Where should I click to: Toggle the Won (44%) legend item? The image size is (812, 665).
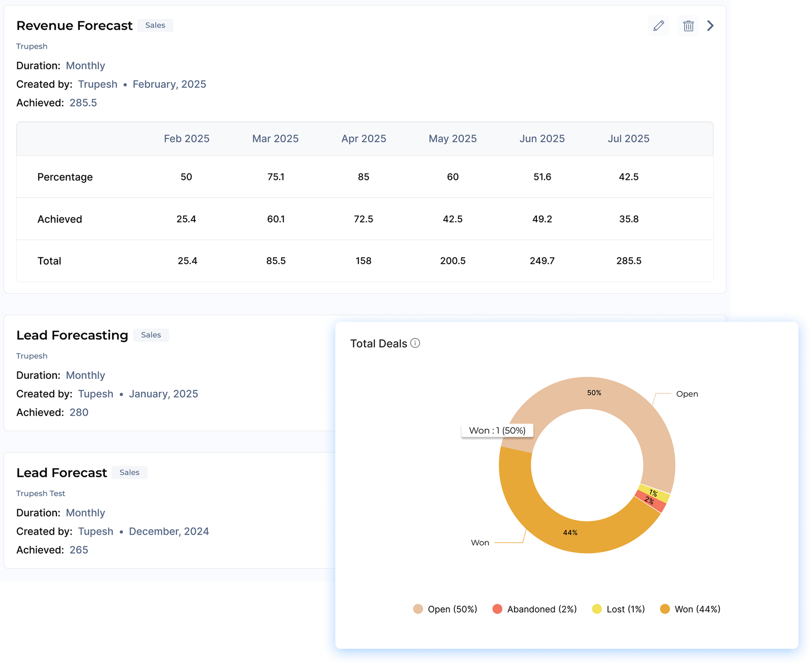(690, 609)
